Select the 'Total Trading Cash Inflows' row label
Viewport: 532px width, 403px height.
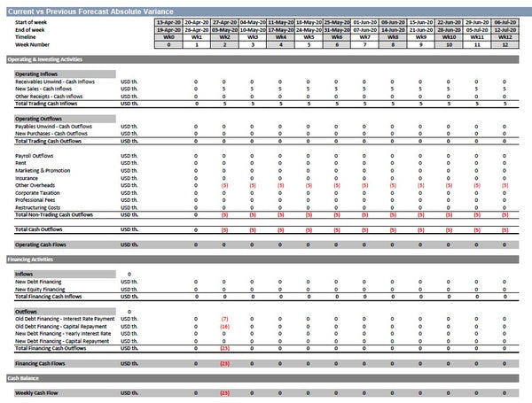46,104
